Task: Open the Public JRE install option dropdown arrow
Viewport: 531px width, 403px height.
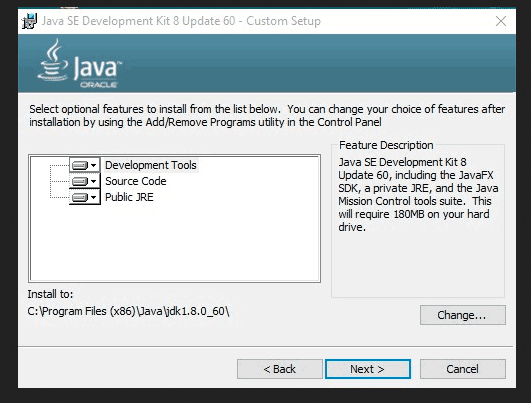Action: (94, 197)
